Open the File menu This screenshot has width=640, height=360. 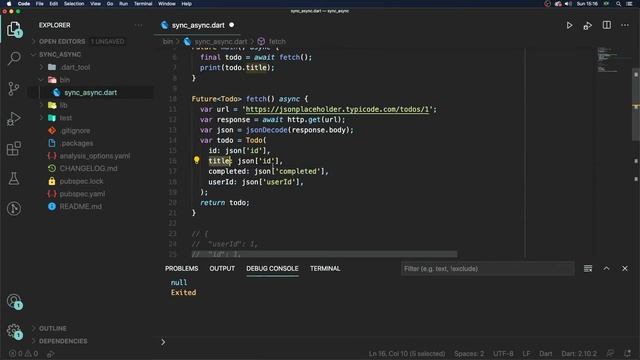tap(40, 4)
